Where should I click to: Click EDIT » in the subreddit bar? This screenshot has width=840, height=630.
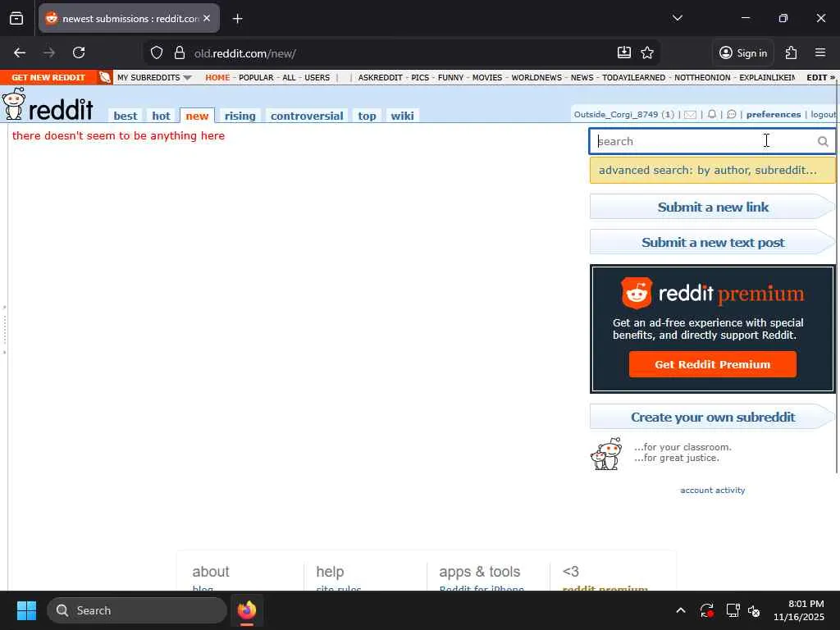point(820,78)
